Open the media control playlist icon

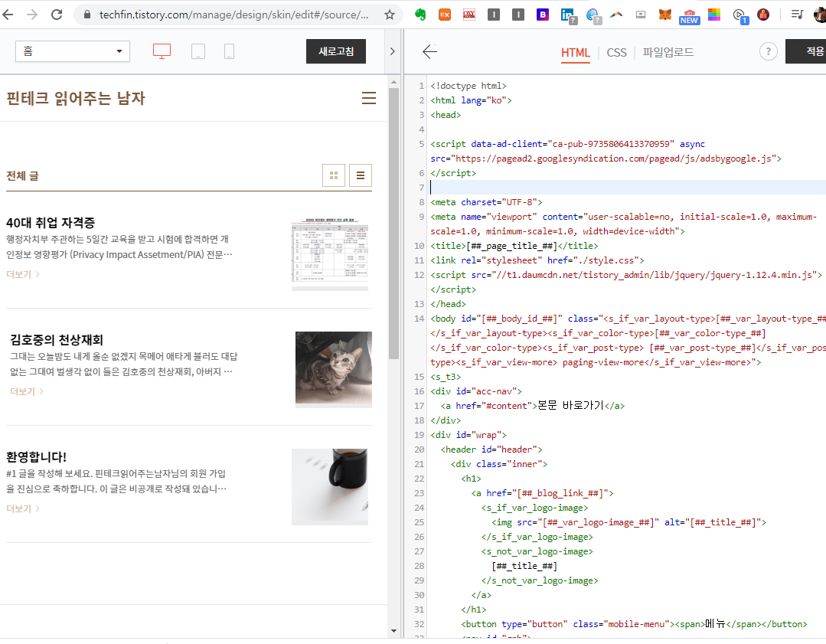796,15
